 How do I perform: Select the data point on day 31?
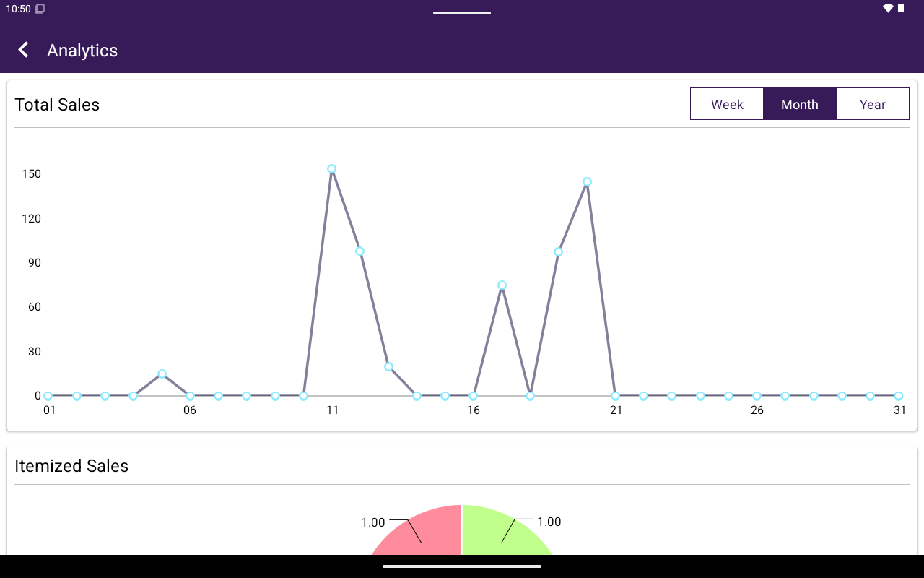pos(899,395)
